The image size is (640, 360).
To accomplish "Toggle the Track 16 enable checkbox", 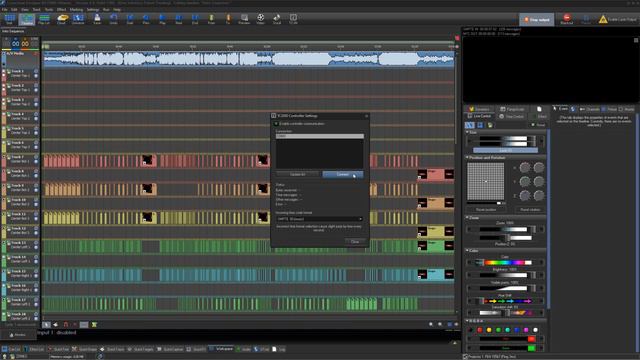I will tap(4, 286).
